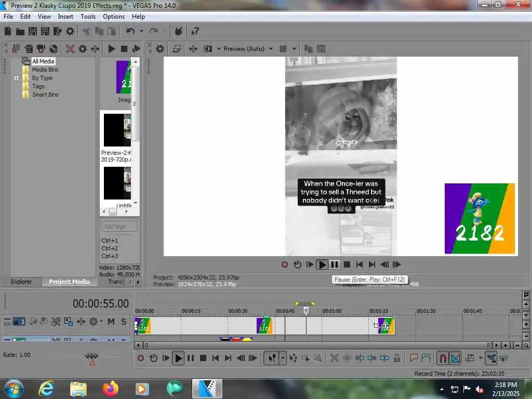Open the Tools menu
Viewport: 532px width, 399px height.
(x=88, y=17)
